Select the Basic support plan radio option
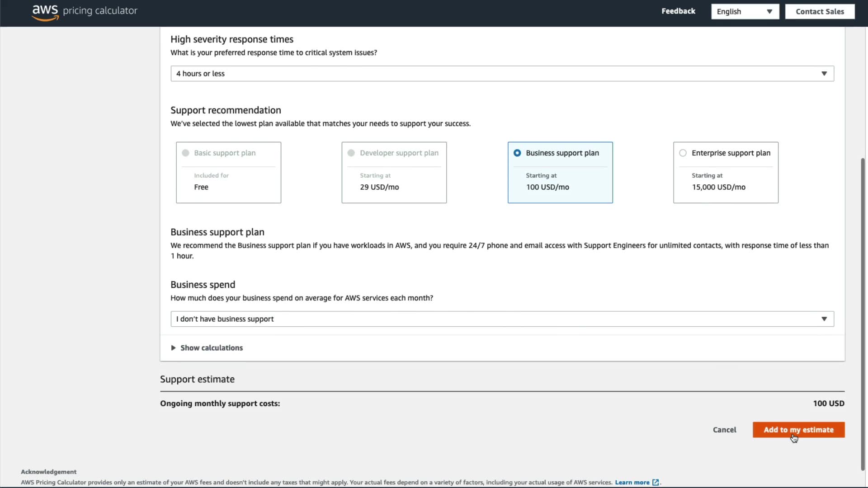The height and width of the screenshot is (488, 868). [185, 153]
